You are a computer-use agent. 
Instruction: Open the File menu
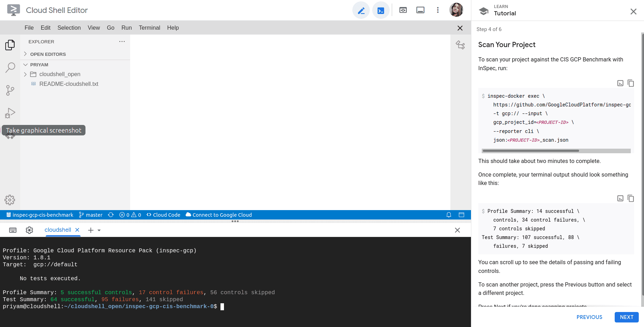point(29,28)
